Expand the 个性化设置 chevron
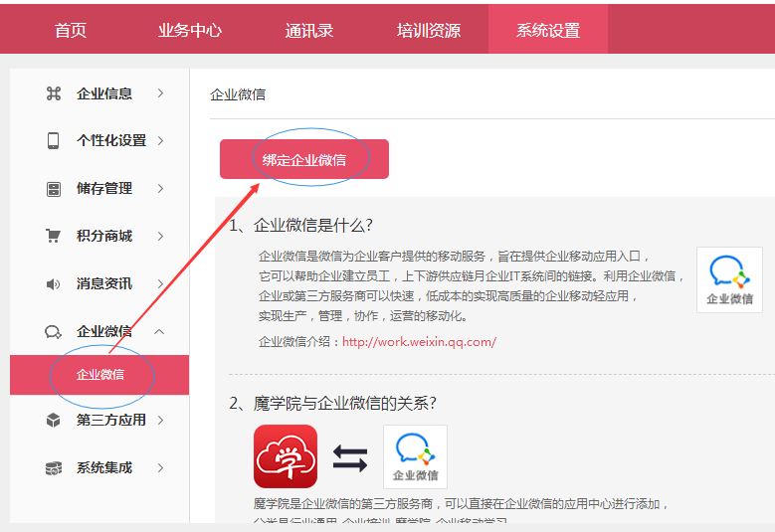The image size is (775, 532). pos(160,141)
